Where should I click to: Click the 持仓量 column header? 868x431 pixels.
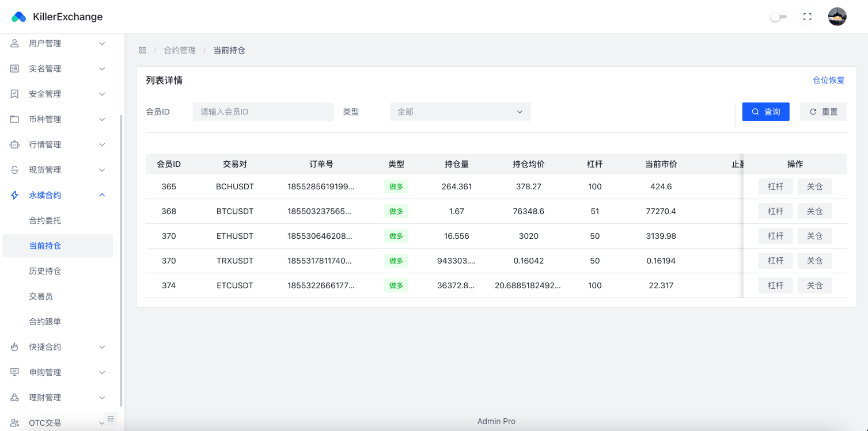click(x=457, y=164)
